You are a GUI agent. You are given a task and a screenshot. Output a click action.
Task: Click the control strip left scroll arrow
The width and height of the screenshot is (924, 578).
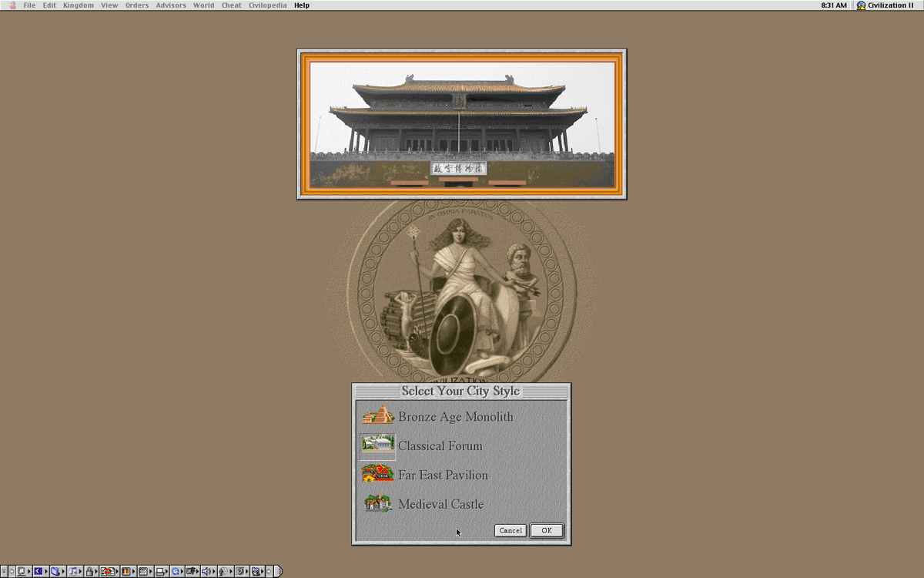coord(12,571)
